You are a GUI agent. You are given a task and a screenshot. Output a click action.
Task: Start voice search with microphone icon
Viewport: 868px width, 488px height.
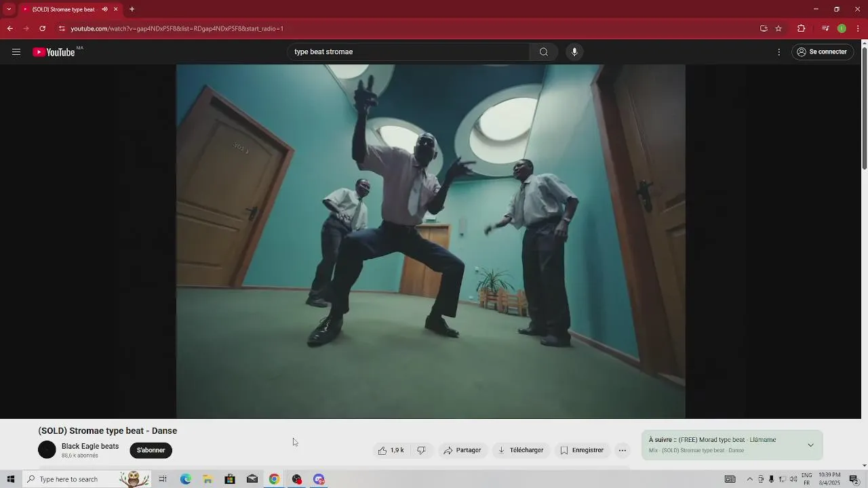574,52
